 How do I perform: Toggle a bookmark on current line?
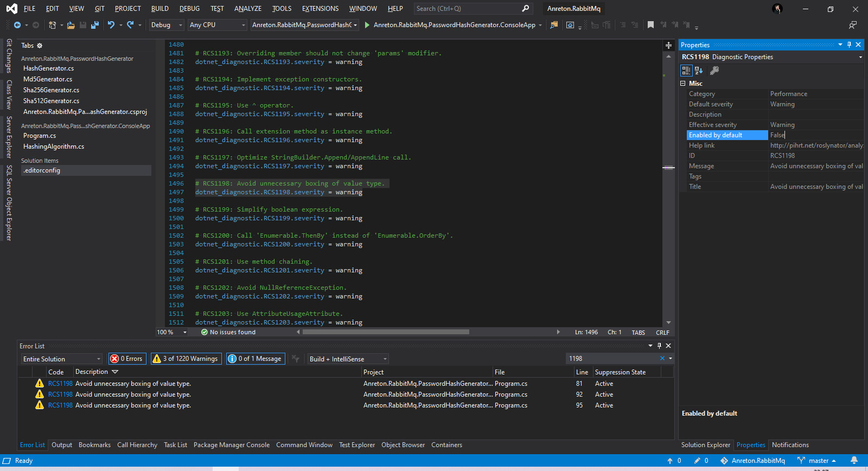[x=650, y=25]
